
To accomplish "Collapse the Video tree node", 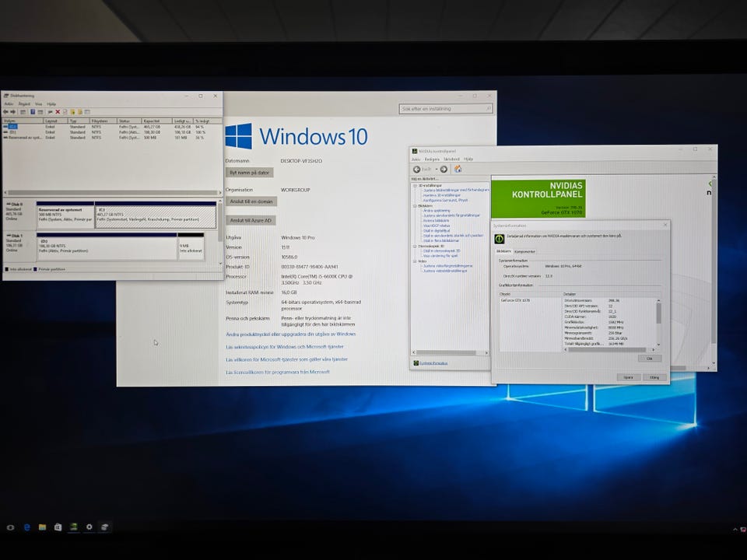I will pyautogui.click(x=415, y=261).
